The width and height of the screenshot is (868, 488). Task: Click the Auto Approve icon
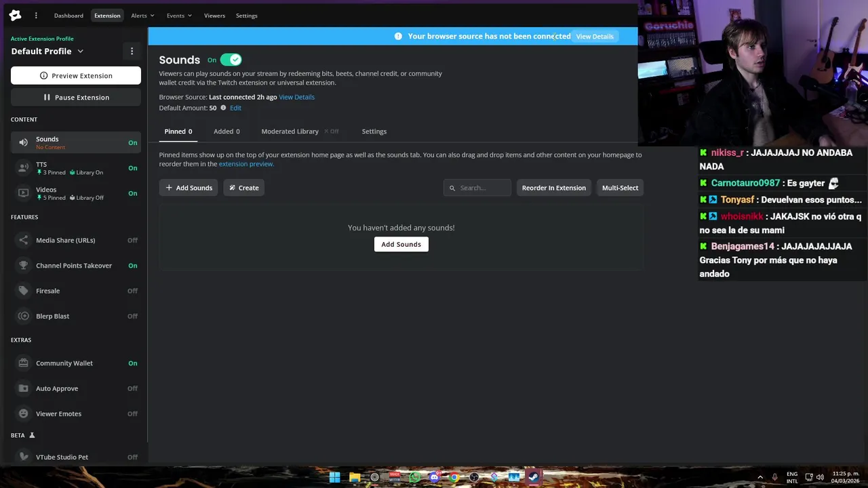pos(24,388)
